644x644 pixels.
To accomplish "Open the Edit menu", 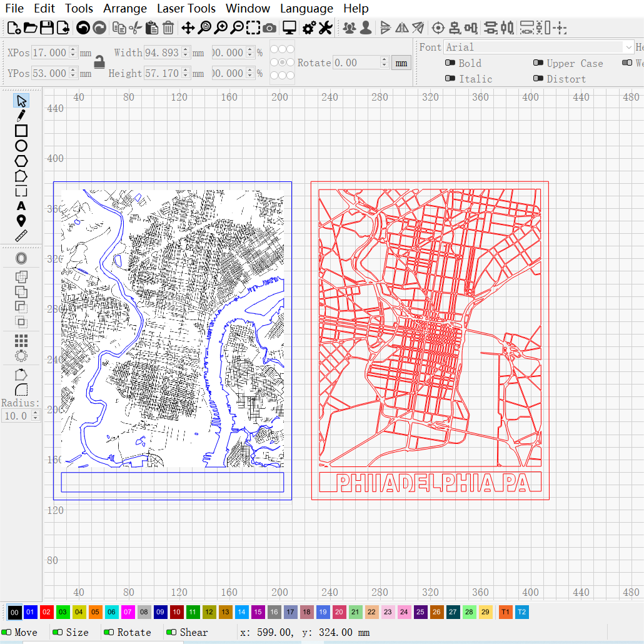I will click(x=44, y=8).
